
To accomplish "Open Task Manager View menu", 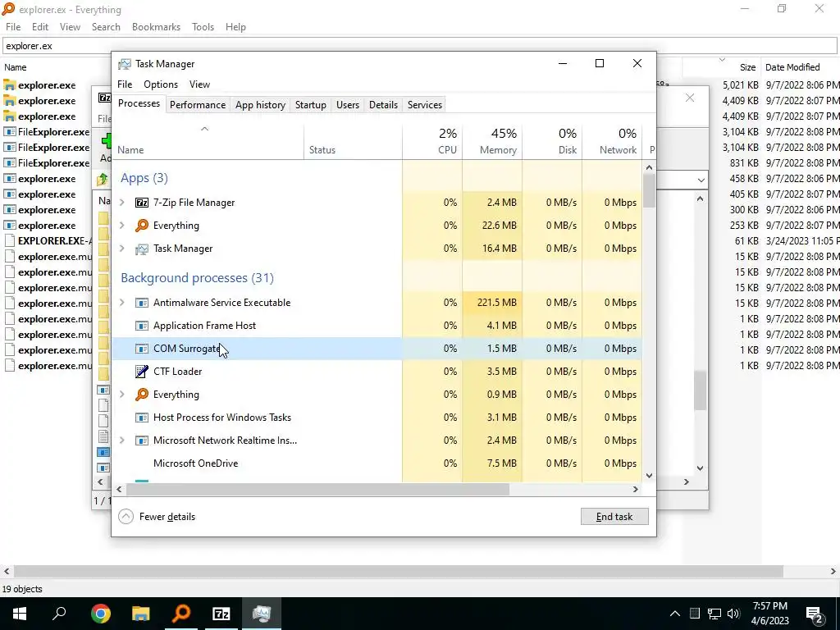I will click(x=199, y=84).
